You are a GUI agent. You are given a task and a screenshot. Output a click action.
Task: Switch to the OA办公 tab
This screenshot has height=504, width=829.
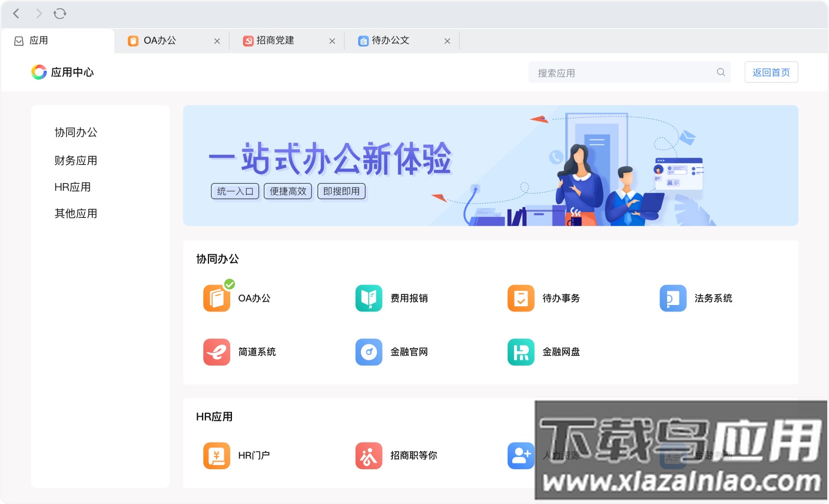pos(159,41)
